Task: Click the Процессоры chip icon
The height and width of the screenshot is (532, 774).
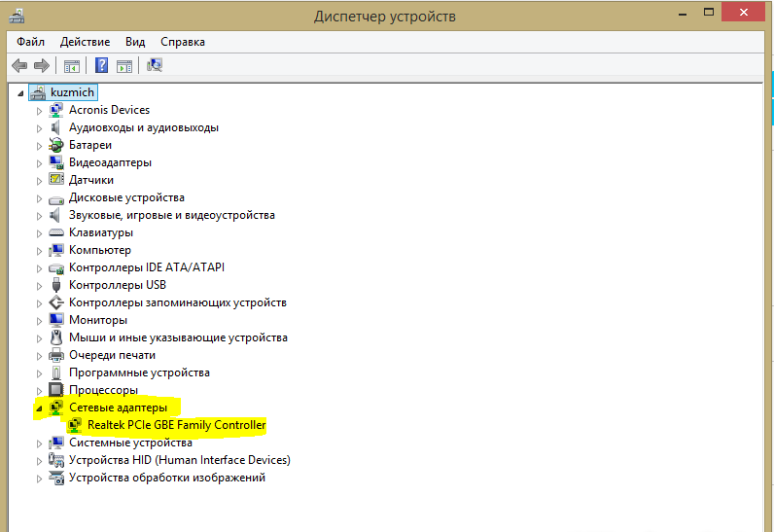Action: point(56,390)
